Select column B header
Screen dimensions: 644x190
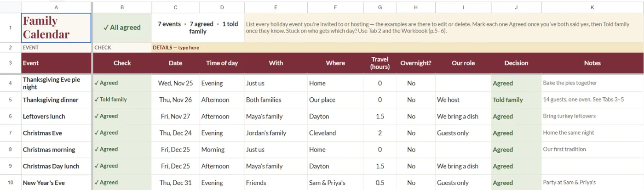pos(122,7)
